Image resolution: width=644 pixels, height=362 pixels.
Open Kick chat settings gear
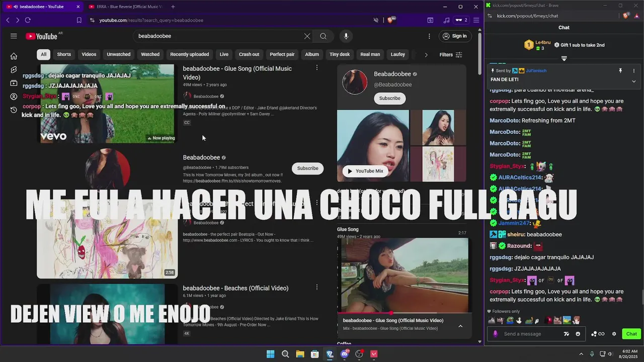tap(614, 334)
